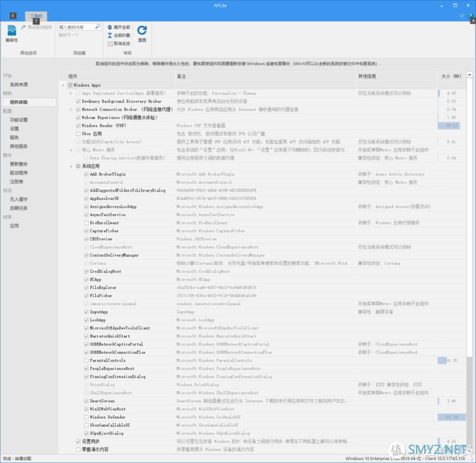Collapse the 核心 Metro 服务 node
476x463 pixels.
71,150
